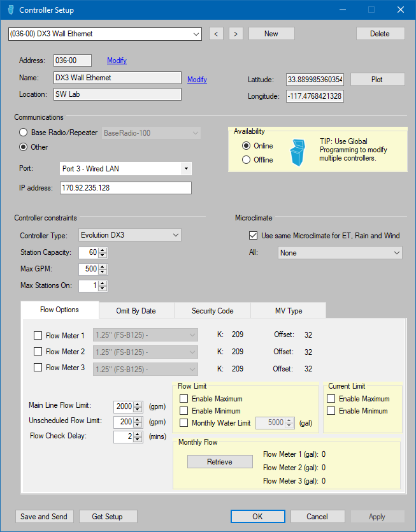Screen dimensions: 416x532
Task: Click the Controller Setup title bar icon
Action: [11, 10]
